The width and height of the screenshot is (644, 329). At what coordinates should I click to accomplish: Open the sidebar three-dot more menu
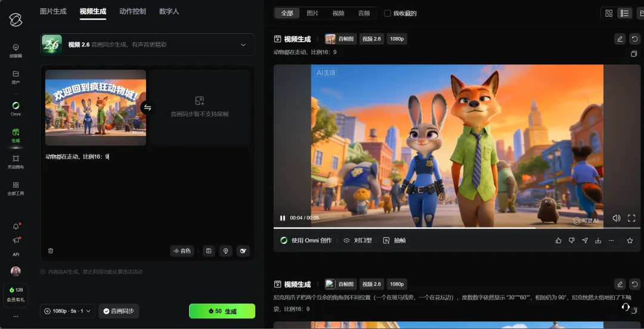[x=16, y=316]
